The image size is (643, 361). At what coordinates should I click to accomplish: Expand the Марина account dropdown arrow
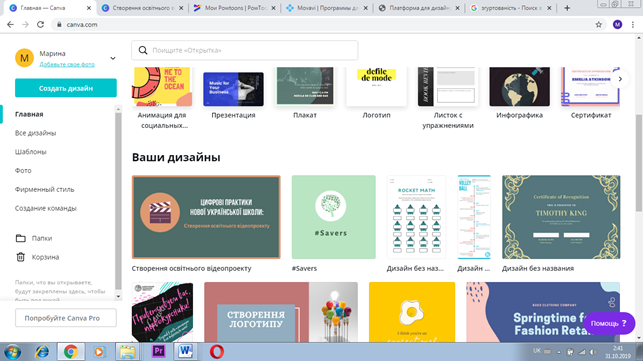coord(113,58)
